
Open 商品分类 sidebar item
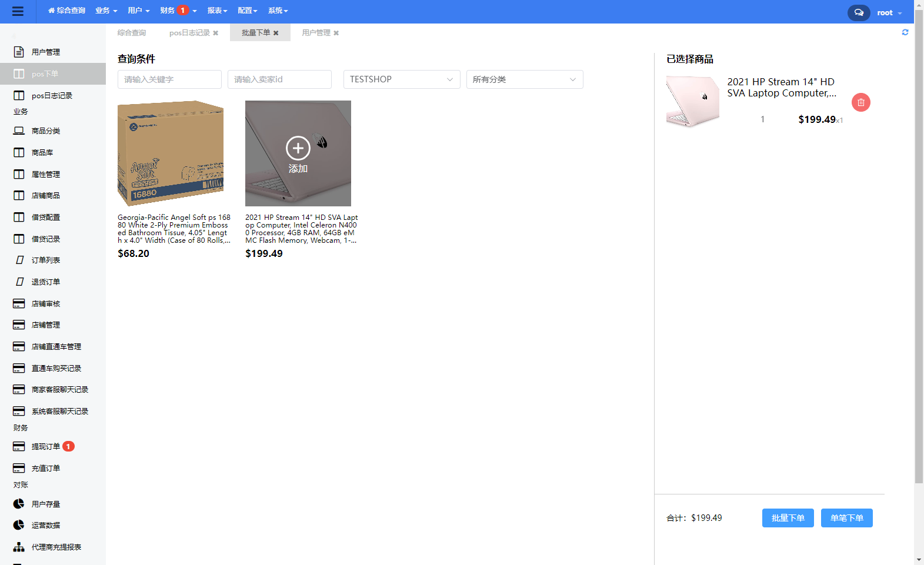(x=53, y=131)
